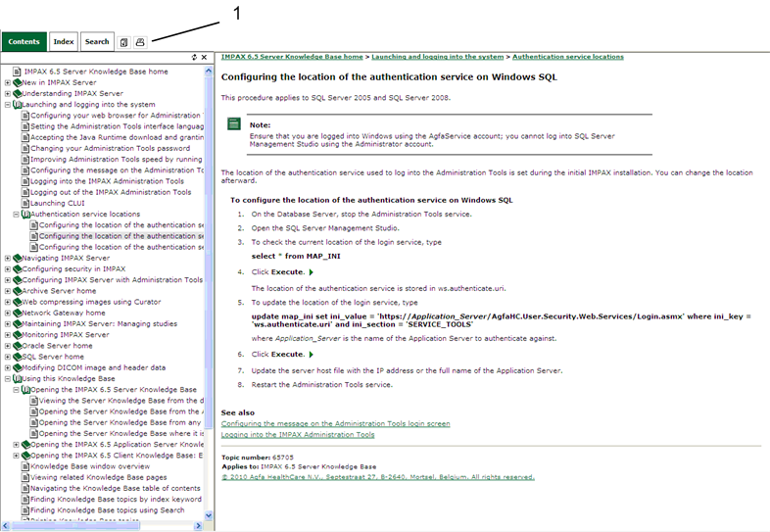770x532 pixels.
Task: Expand the Understanding IMPAX Server node
Action: (8, 93)
